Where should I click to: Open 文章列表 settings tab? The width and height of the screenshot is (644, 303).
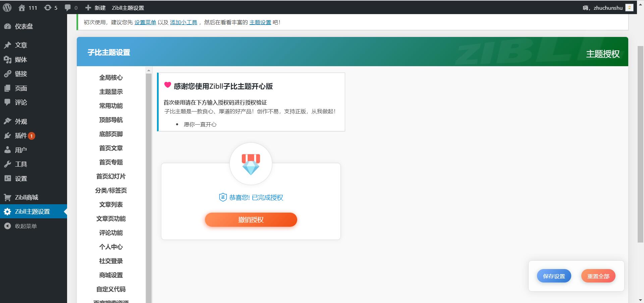tap(111, 205)
